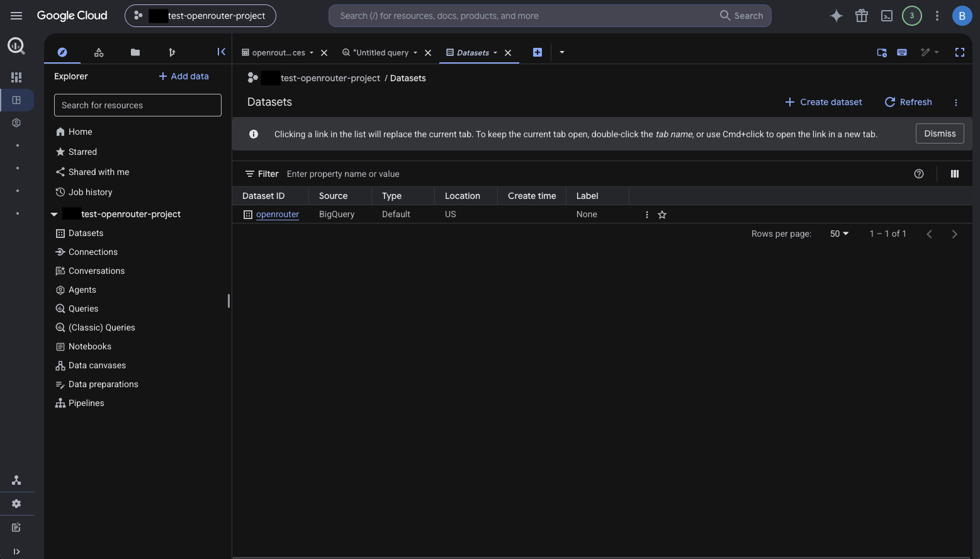Screen dimensions: 980x559
Task: Open Job history
Action: (x=90, y=192)
